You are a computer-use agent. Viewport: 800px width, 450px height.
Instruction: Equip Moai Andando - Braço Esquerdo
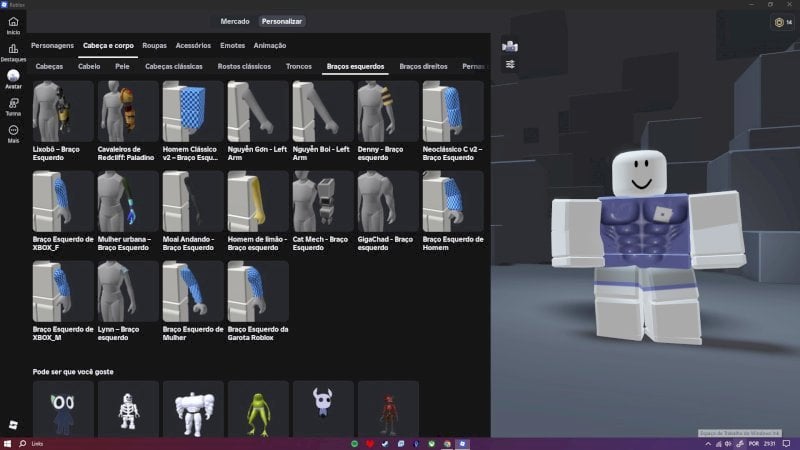click(x=193, y=202)
